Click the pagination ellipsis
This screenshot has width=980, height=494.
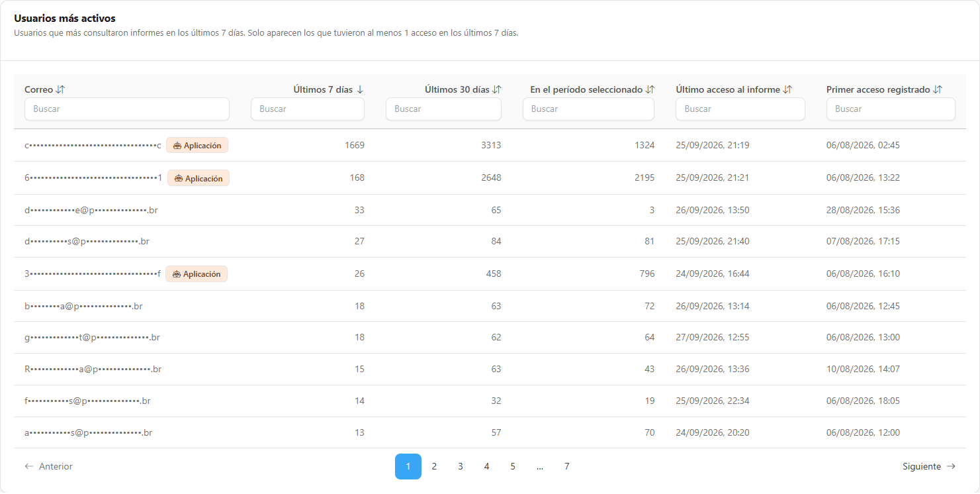click(540, 466)
